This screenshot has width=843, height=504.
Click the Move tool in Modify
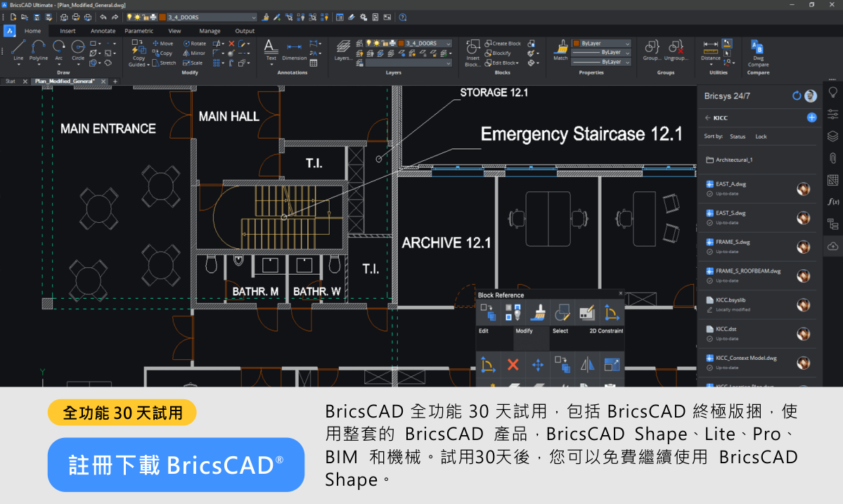coord(162,44)
